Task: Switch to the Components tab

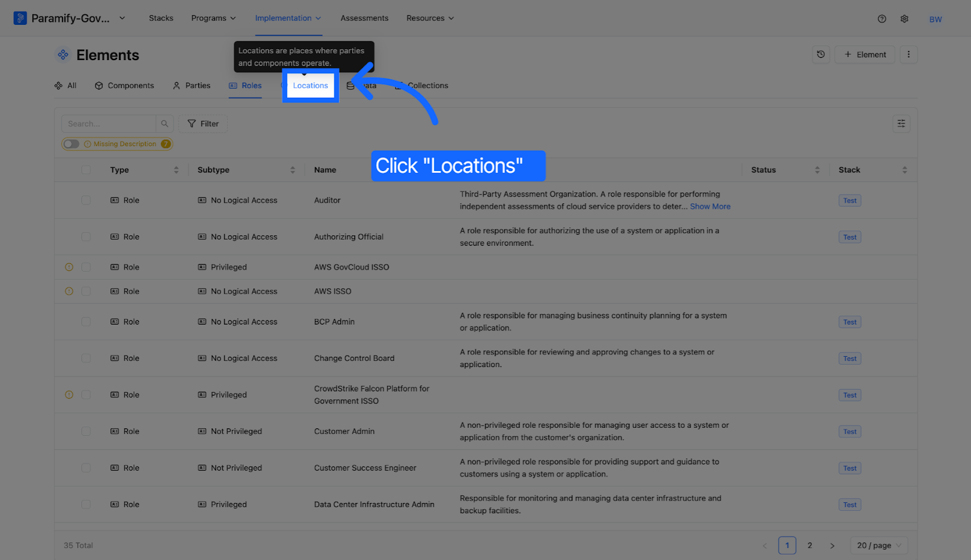Action: pos(124,86)
